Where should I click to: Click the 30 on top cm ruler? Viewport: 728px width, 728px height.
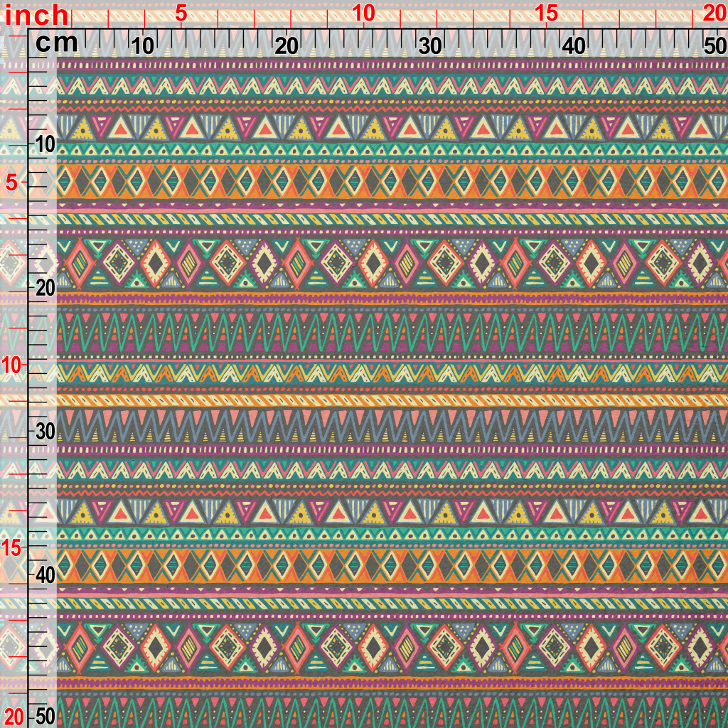(430, 46)
